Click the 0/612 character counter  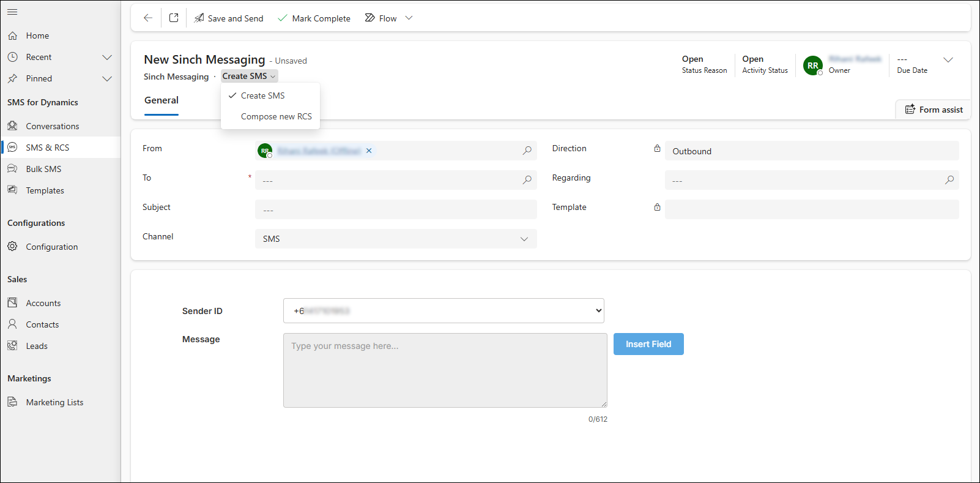click(x=598, y=419)
